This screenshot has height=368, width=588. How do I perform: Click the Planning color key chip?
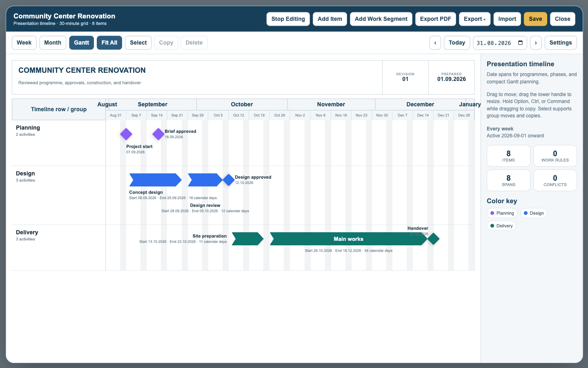coord(502,213)
